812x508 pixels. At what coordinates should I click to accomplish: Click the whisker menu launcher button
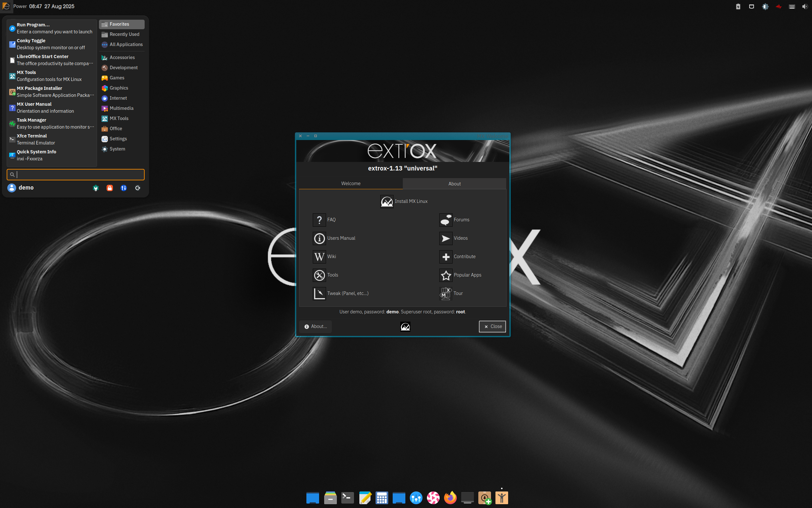6,6
